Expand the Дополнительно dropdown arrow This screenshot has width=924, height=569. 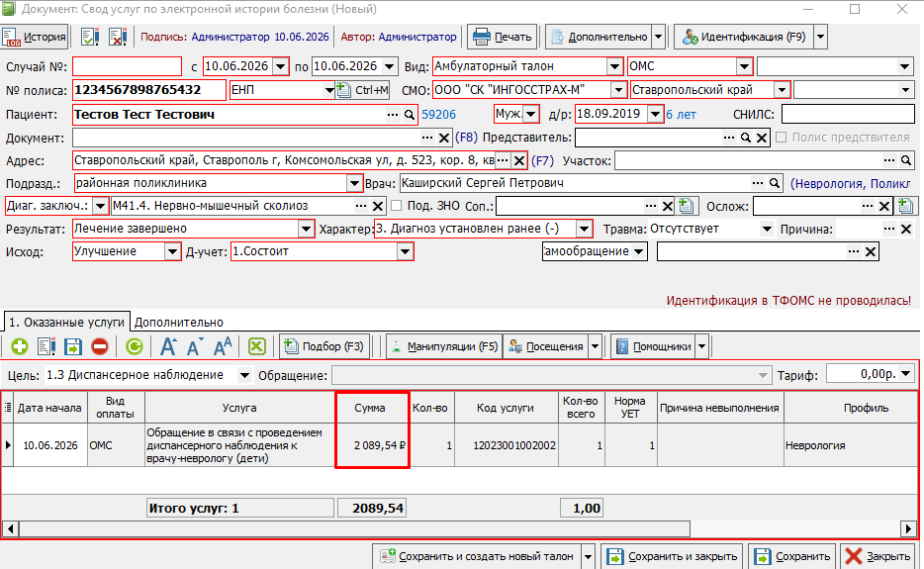[659, 37]
